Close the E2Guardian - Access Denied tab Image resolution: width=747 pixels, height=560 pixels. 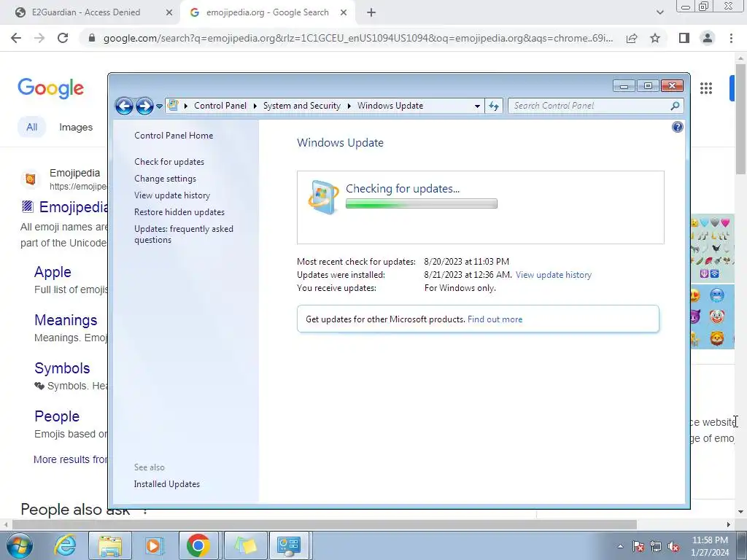tap(169, 13)
